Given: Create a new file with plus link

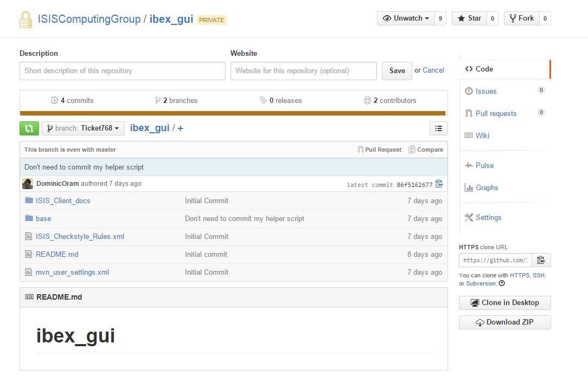Looking at the screenshot, I should [x=181, y=128].
